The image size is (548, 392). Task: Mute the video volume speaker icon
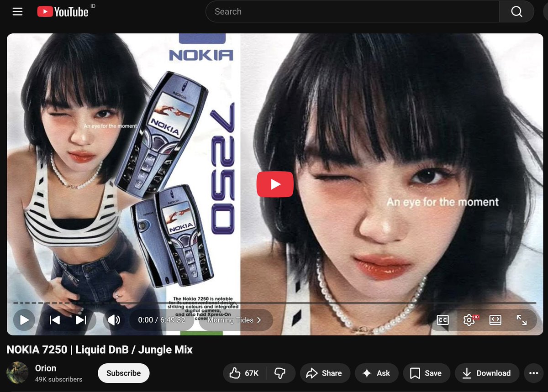click(x=113, y=320)
